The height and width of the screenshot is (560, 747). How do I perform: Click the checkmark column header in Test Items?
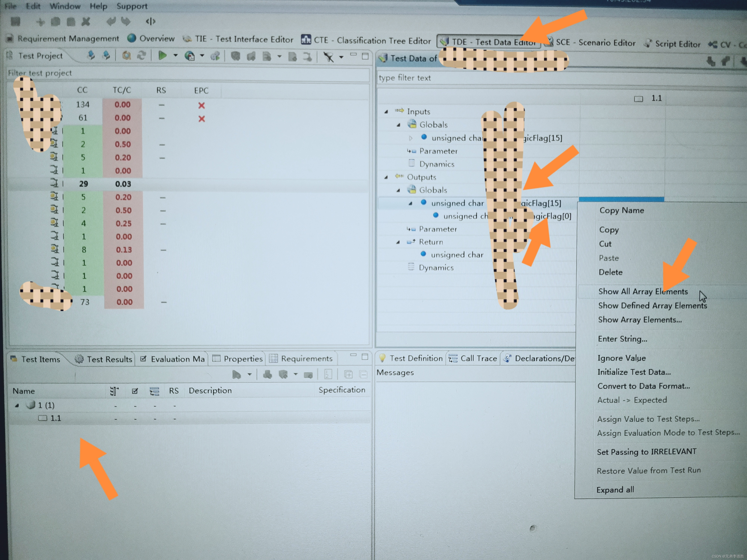tap(135, 391)
